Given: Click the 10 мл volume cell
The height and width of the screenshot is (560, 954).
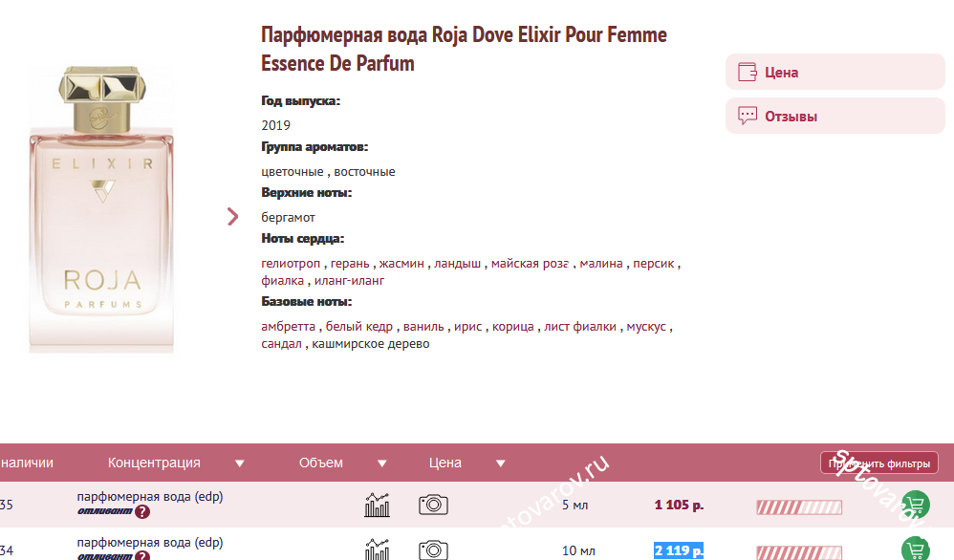Looking at the screenshot, I should coord(578,550).
